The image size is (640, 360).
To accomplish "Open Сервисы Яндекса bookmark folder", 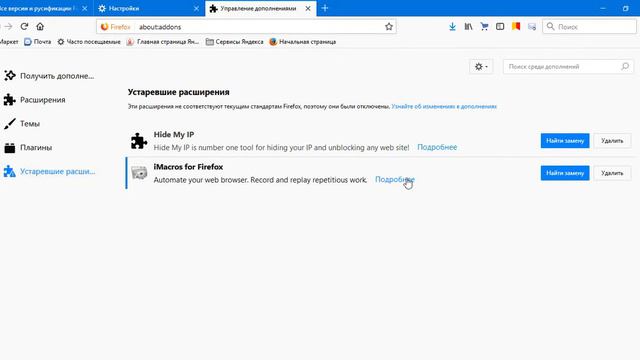I will click(235, 42).
